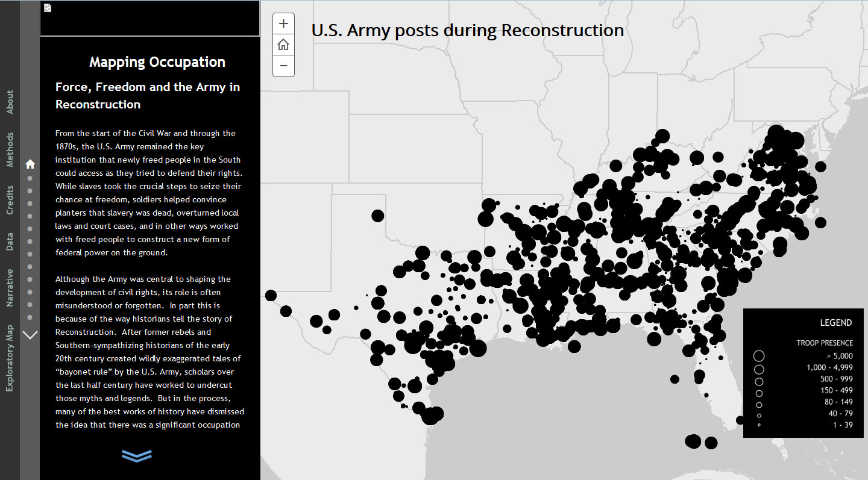The image size is (868, 480).
Task: Click map title "U.S. Army posts during Reconstruction"
Action: (x=468, y=30)
